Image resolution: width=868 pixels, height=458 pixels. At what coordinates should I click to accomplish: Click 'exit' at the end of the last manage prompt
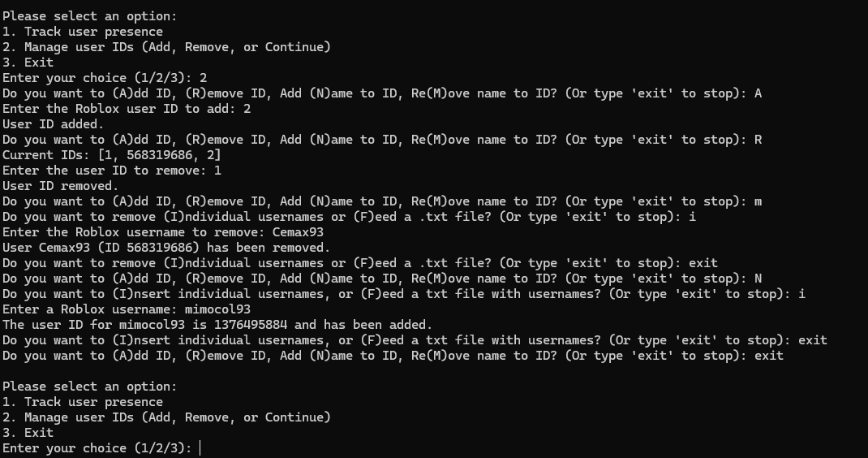tap(769, 356)
